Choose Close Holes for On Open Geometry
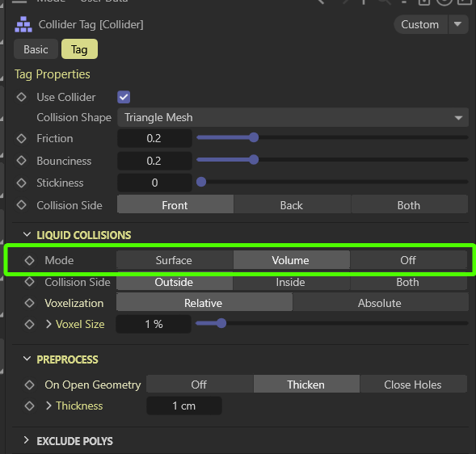 coord(413,385)
